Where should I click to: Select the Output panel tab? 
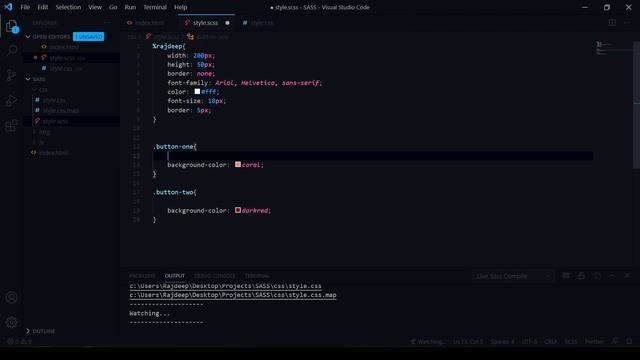click(x=175, y=276)
